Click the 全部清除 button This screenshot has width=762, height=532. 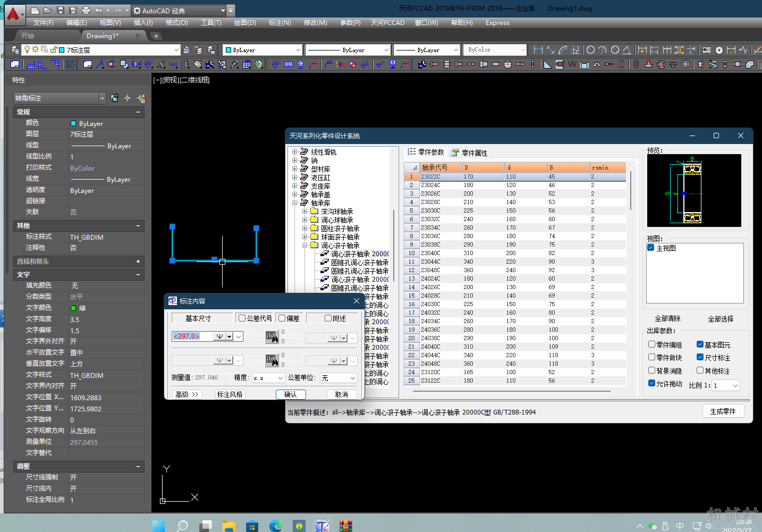click(x=667, y=318)
